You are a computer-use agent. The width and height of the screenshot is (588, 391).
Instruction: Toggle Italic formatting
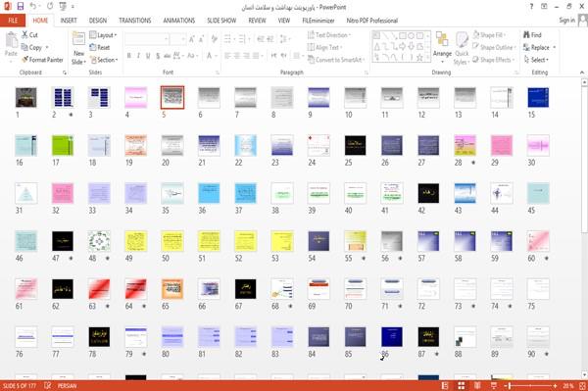click(x=138, y=56)
